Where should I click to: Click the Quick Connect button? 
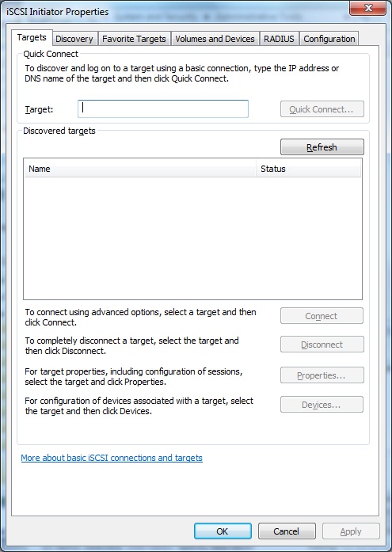322,109
